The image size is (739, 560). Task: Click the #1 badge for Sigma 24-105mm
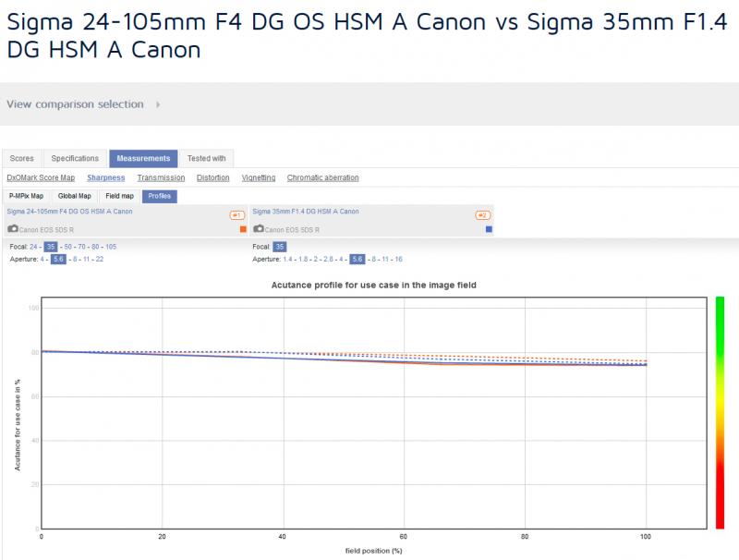click(237, 215)
